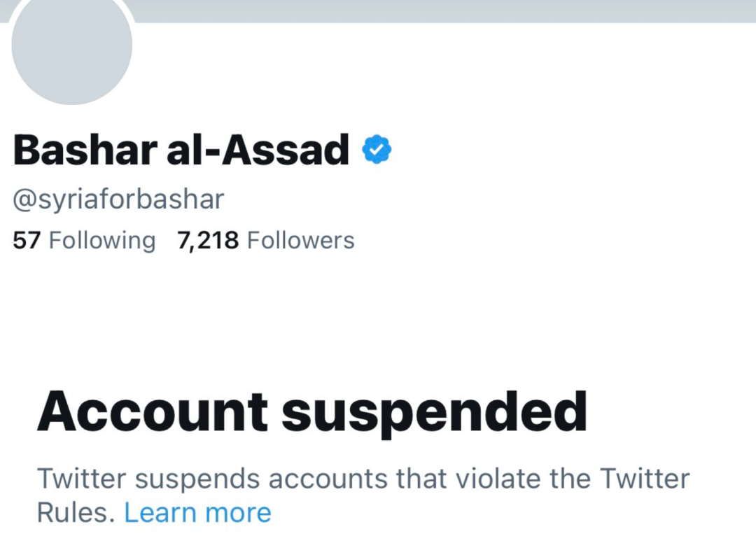Click the @syriaforbashar handle

tap(118, 200)
